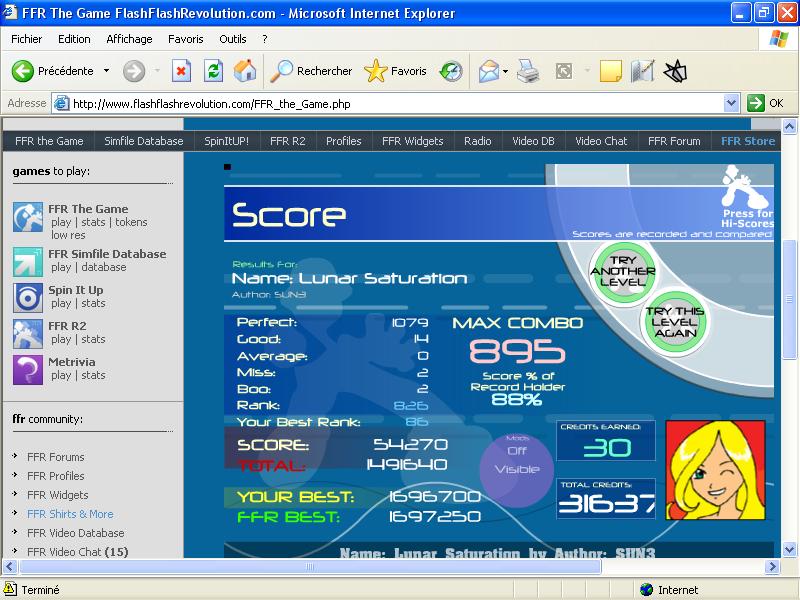The height and width of the screenshot is (600, 800).
Task: Click the green OK go arrow
Action: [x=756, y=103]
